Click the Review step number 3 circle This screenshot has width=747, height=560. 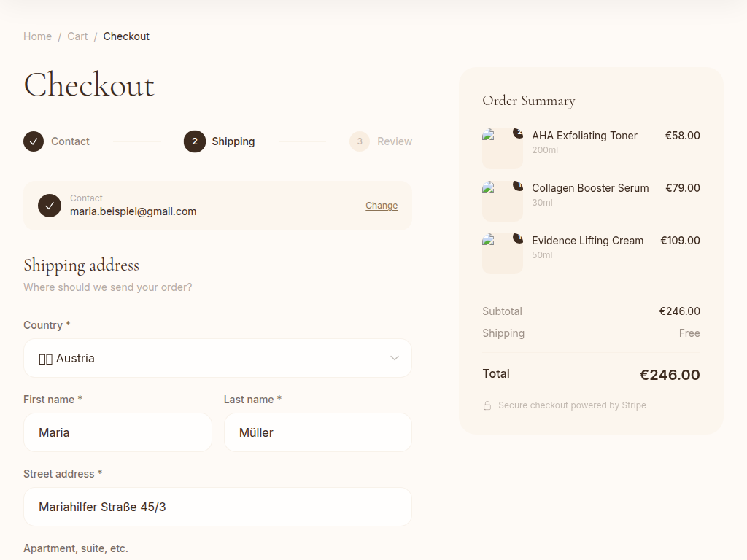tap(360, 141)
